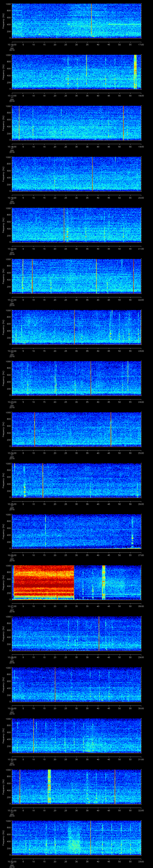This screenshot has height=868, width=153.
Task: Select the spectrogram panel starting at 10:25:00
Action: coord(76,481)
